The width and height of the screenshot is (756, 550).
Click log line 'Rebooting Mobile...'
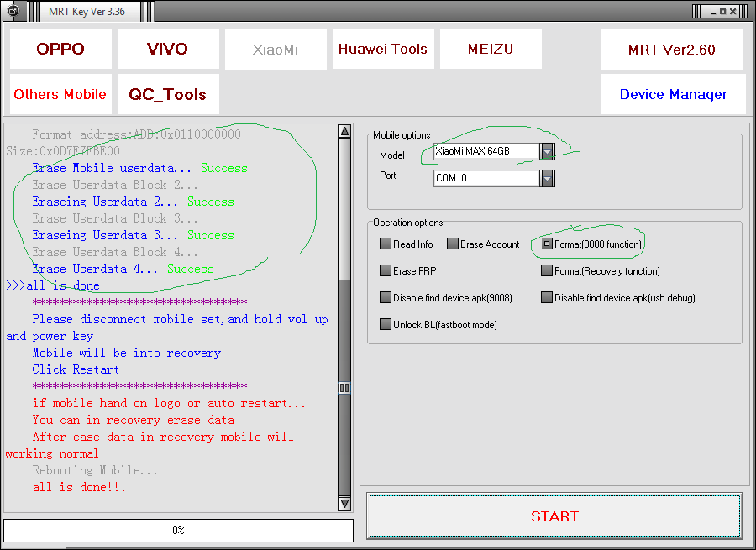pos(95,470)
